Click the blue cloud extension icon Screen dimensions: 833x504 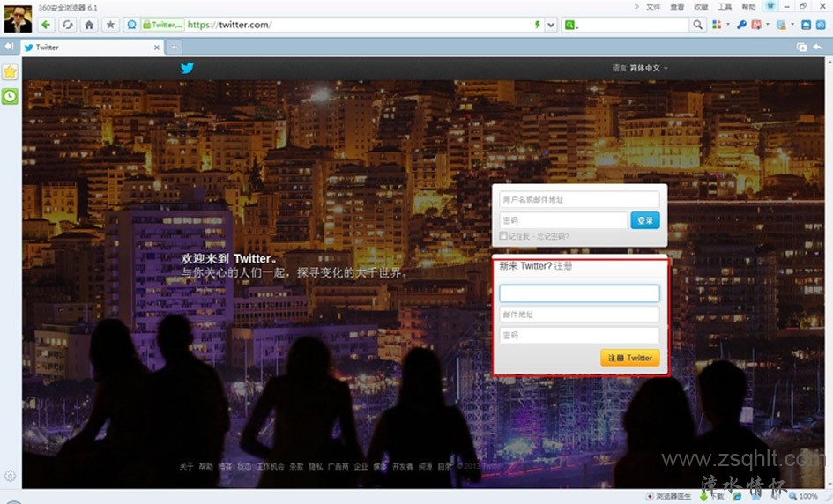point(806,25)
